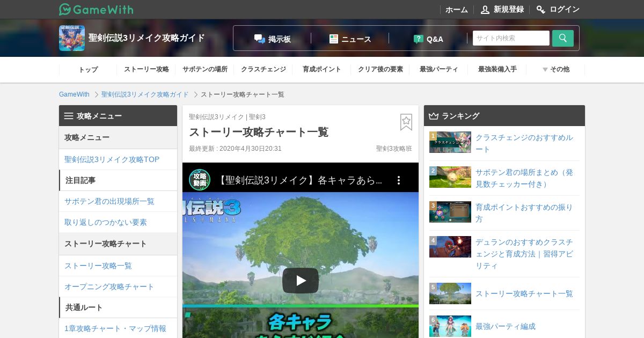Click GameWith breadcrumb link
The height and width of the screenshot is (338, 644).
pos(74,94)
